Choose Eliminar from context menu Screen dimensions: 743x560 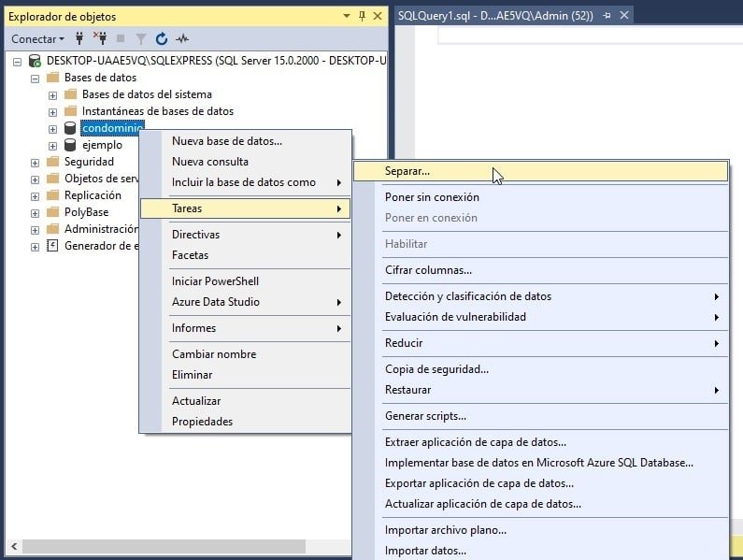click(246, 375)
